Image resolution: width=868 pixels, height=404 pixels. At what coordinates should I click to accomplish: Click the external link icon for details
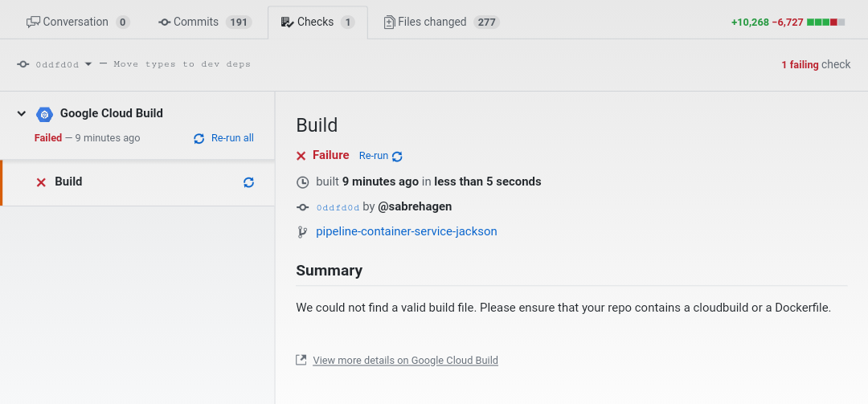tap(301, 360)
